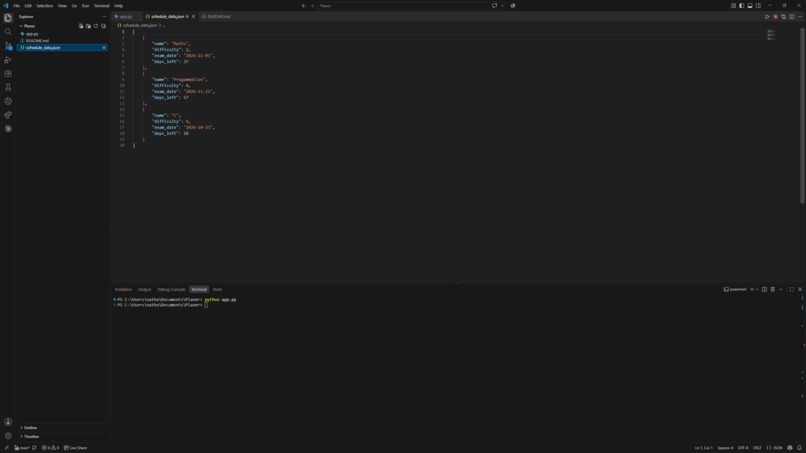This screenshot has width=806, height=453.
Task: Open the Manage gear settings icon
Action: (x=8, y=436)
